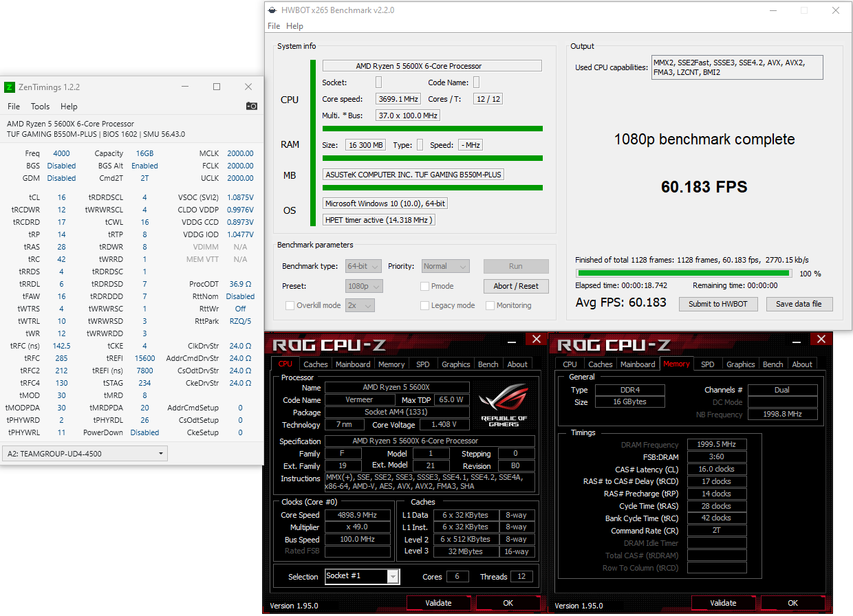The height and width of the screenshot is (616, 853).
Task: Enable Overkill mode checkbox
Action: (x=290, y=305)
